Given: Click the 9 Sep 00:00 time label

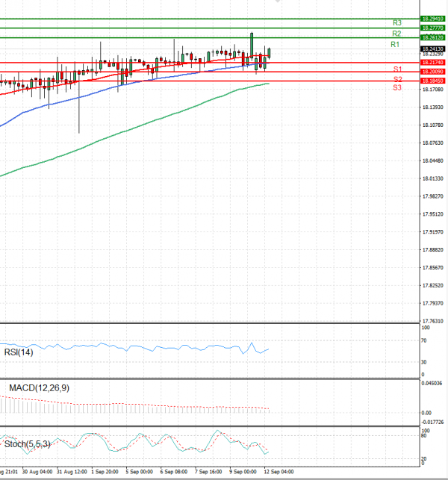Looking at the screenshot, I should tap(243, 472).
